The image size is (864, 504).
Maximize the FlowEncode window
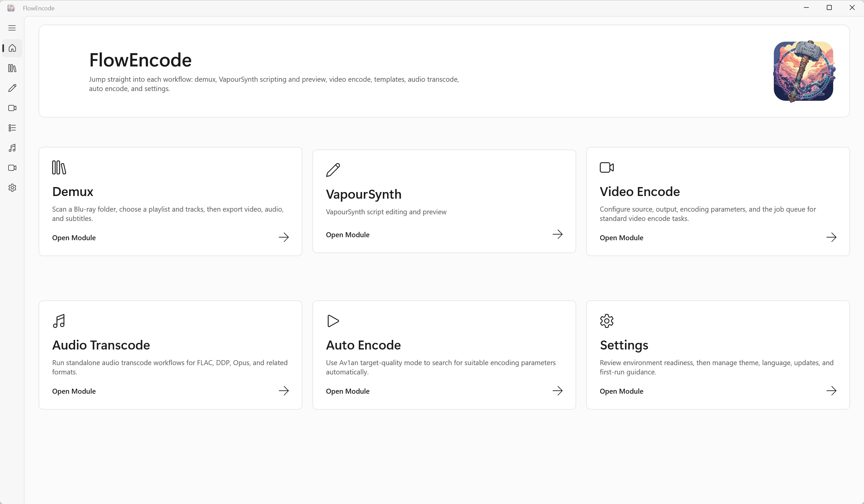coord(829,8)
